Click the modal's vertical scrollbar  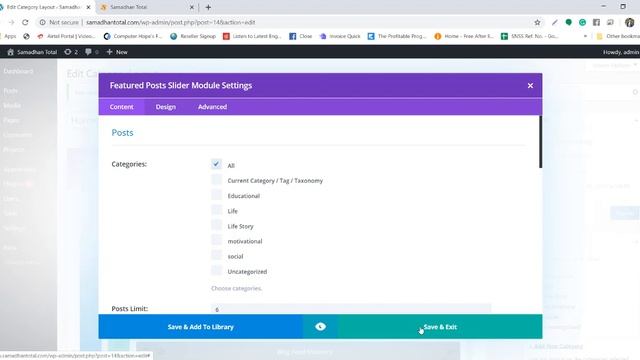pos(540,142)
